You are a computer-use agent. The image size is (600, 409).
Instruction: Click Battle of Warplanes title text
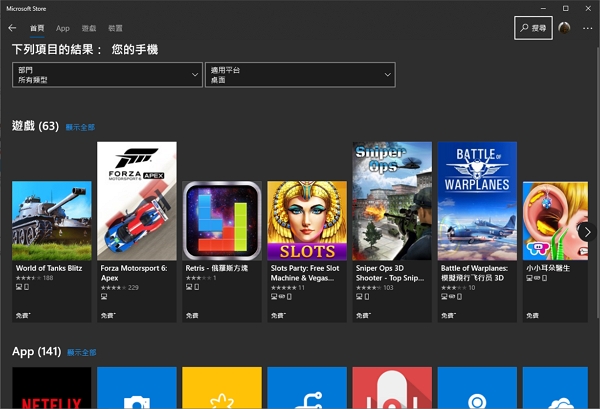(x=474, y=273)
